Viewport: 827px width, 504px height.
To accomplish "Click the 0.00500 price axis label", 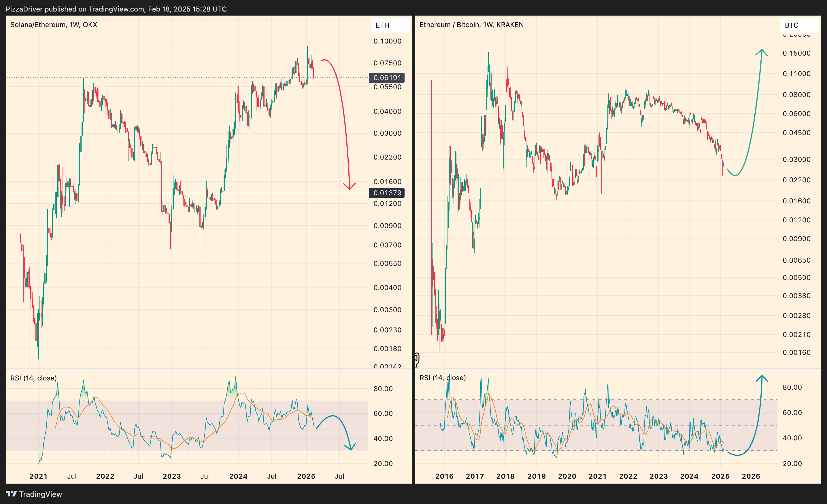I will click(x=796, y=278).
